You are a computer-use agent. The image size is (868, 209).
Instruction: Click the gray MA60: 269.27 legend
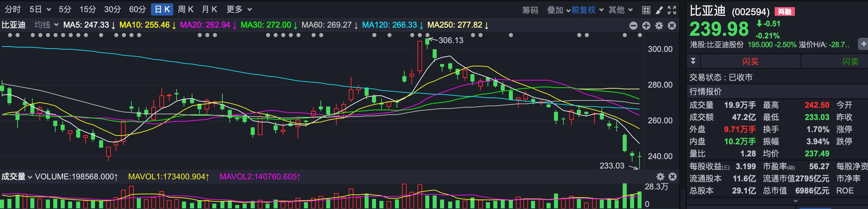tap(330, 25)
